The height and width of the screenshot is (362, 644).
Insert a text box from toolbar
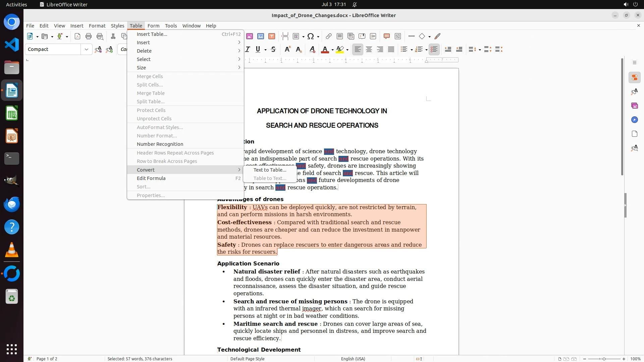click(272, 36)
